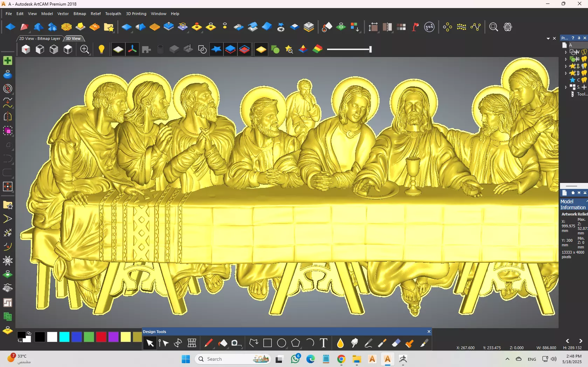
Task: Select the 3D View tab
Action: click(73, 38)
